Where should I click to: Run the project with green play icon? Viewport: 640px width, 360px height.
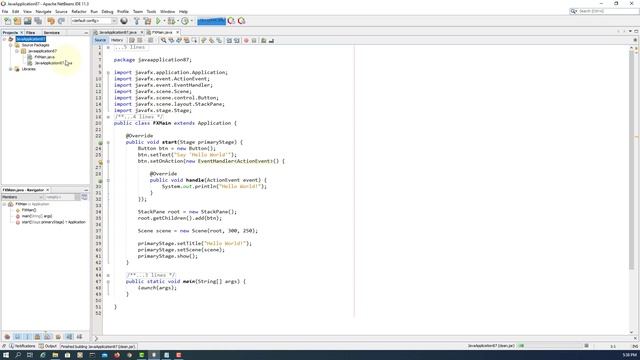point(158,21)
